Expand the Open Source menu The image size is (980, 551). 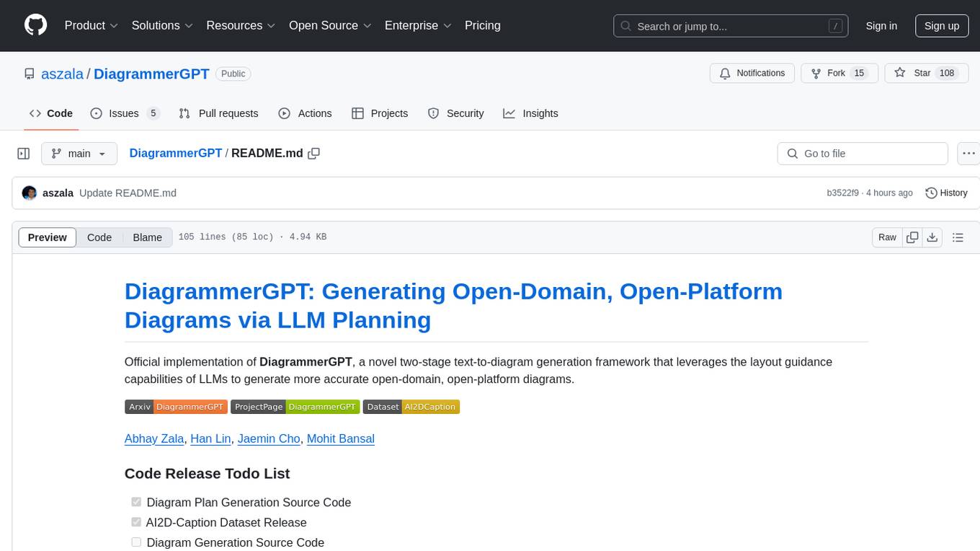pyautogui.click(x=330, y=25)
